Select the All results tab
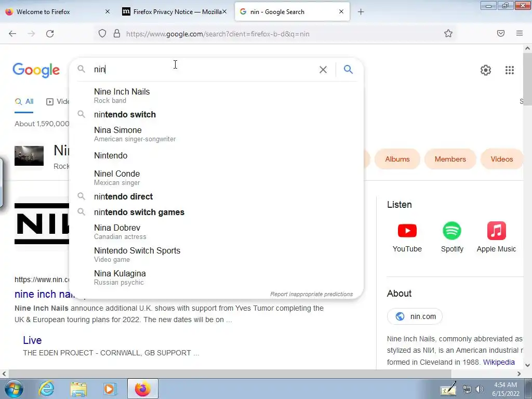 (24, 101)
